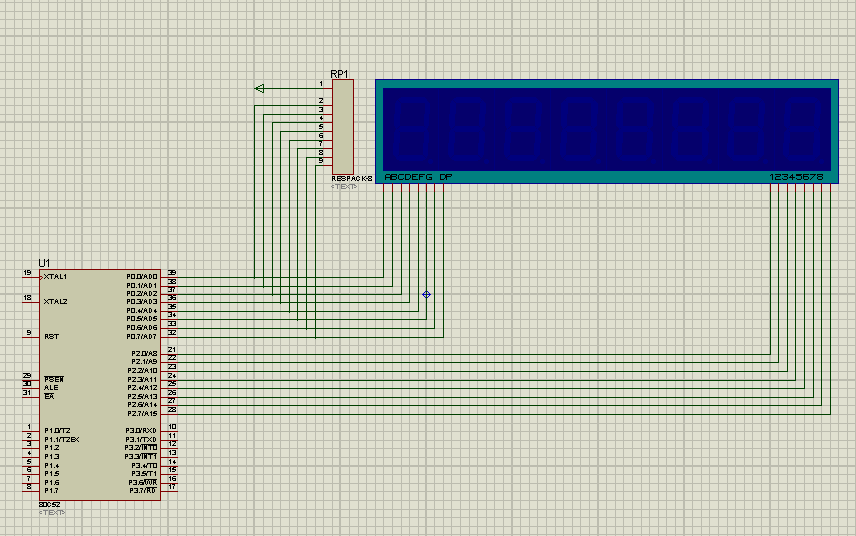The image size is (856, 536).
Task: Click the P3.2/INT0 pin label
Action: coord(141,448)
